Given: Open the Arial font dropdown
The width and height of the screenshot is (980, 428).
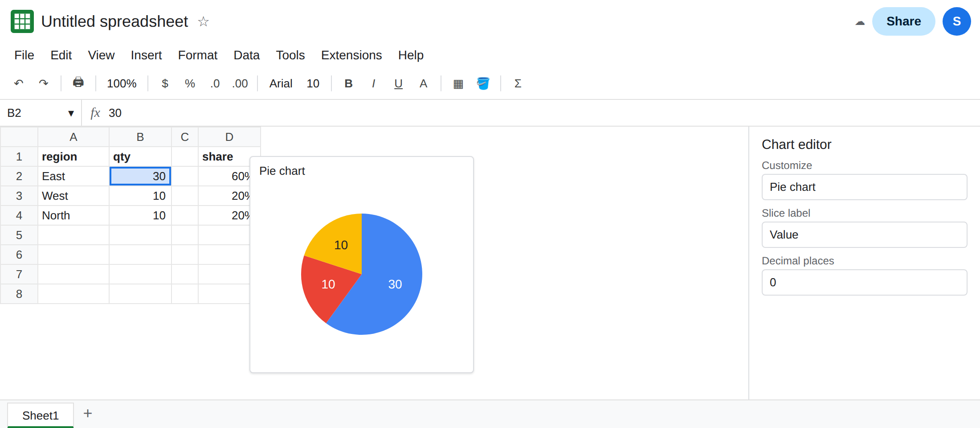Looking at the screenshot, I should [281, 83].
